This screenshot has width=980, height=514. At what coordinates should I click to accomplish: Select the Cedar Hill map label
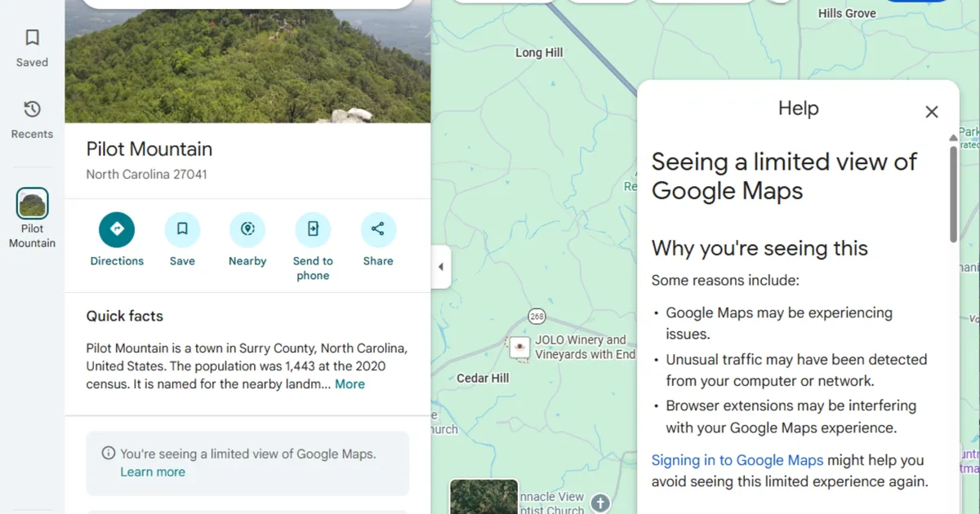(x=482, y=378)
